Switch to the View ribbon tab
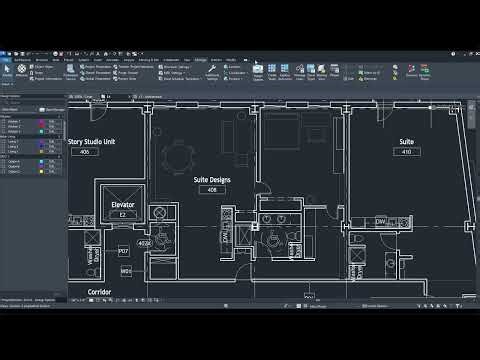Image resolution: width=480 pixels, height=360 pixels. [187, 60]
